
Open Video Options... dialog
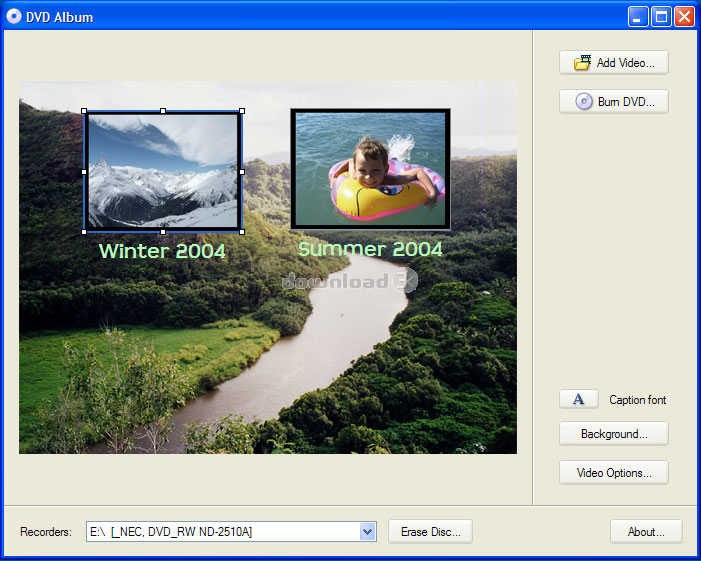click(614, 473)
